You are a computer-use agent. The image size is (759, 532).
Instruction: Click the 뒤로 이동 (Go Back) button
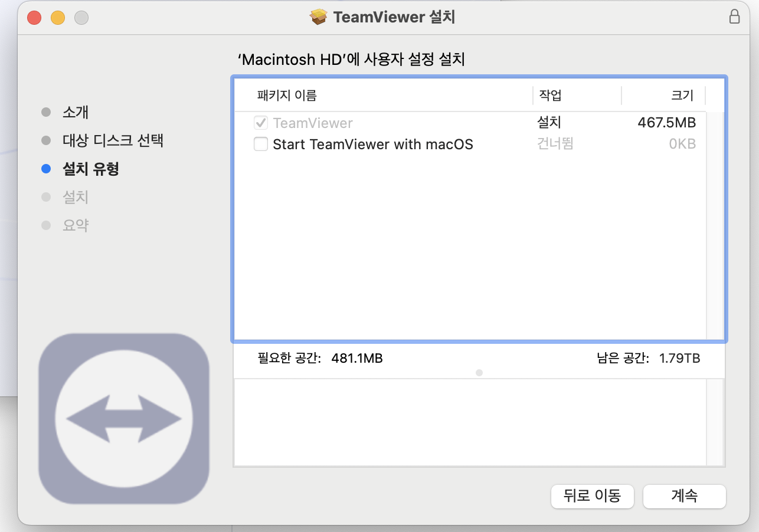[x=592, y=496]
